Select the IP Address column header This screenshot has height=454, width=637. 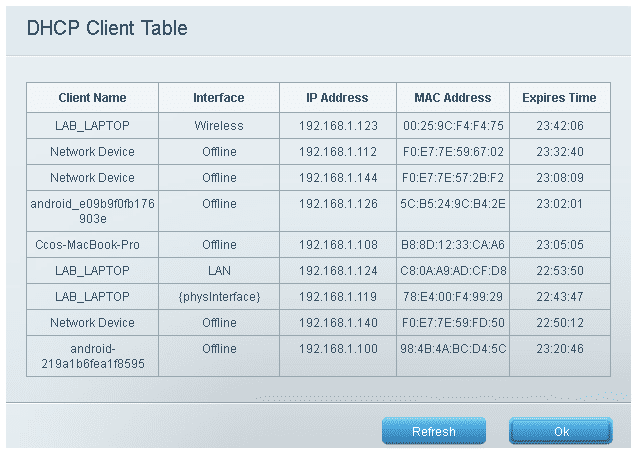tap(337, 98)
